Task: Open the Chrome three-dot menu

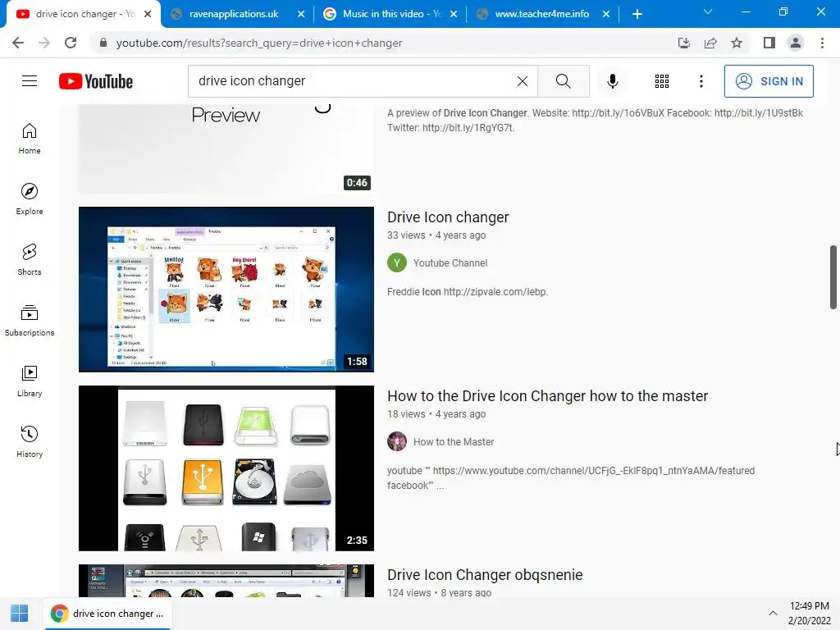Action: point(822,43)
